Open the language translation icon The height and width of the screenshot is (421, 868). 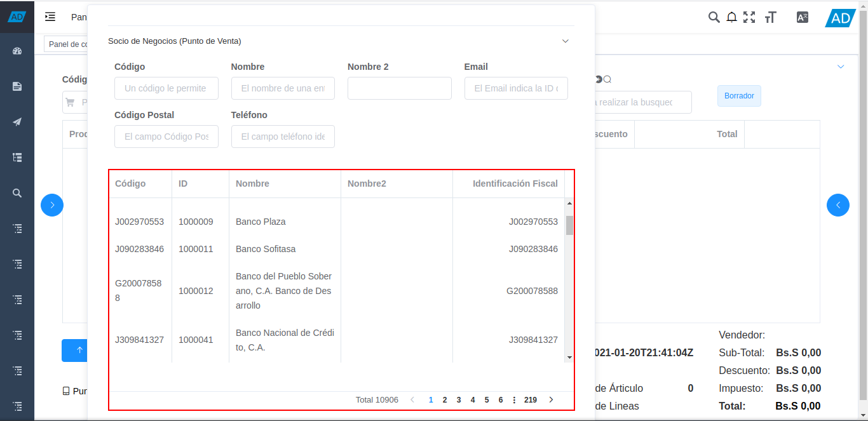[x=803, y=17]
